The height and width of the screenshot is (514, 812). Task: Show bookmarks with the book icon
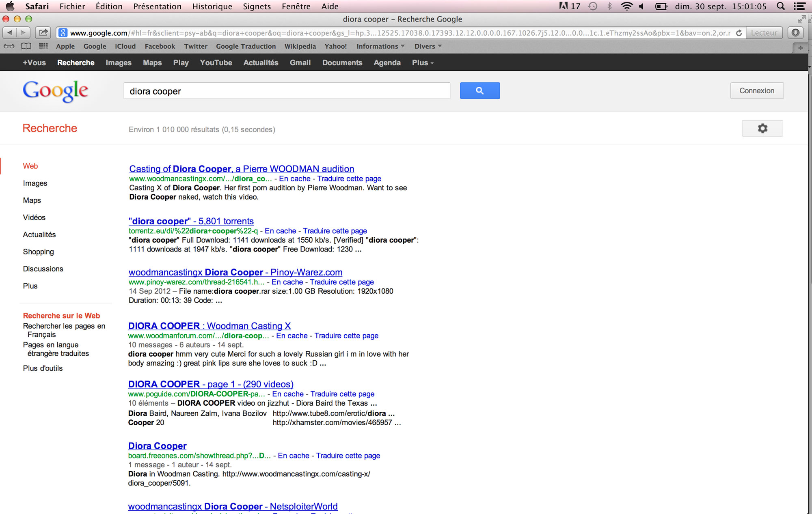(x=26, y=46)
